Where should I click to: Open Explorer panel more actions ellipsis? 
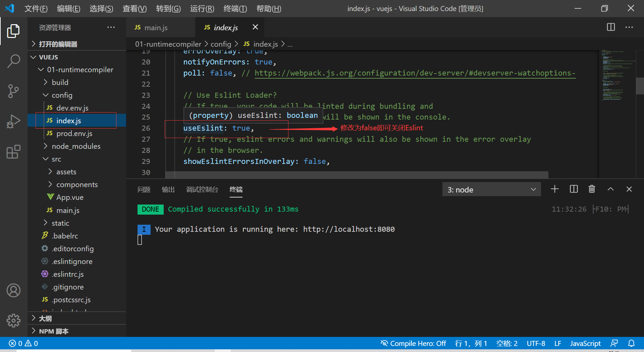(x=111, y=27)
